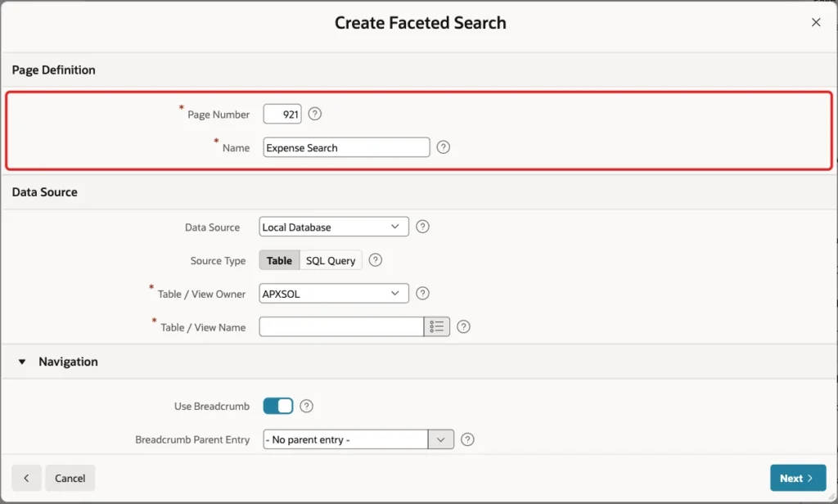Open the Table / View Name list picker
Image resolution: width=838 pixels, height=504 pixels.
point(437,326)
